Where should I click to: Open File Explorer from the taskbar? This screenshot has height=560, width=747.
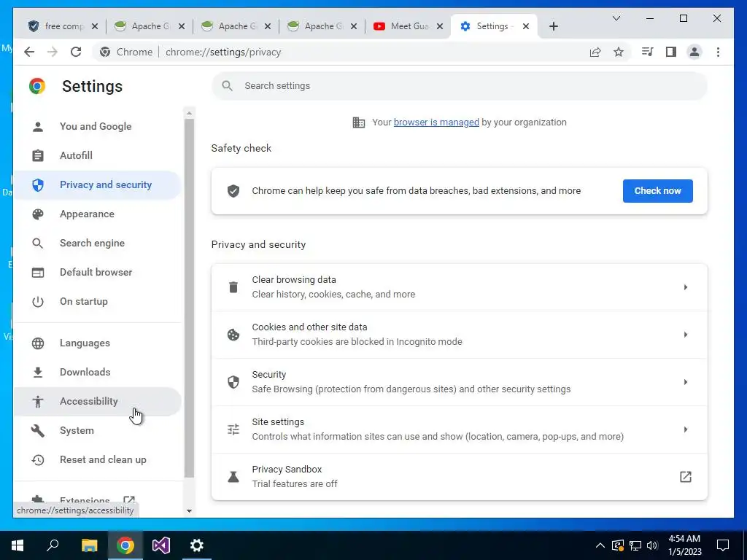(89, 545)
